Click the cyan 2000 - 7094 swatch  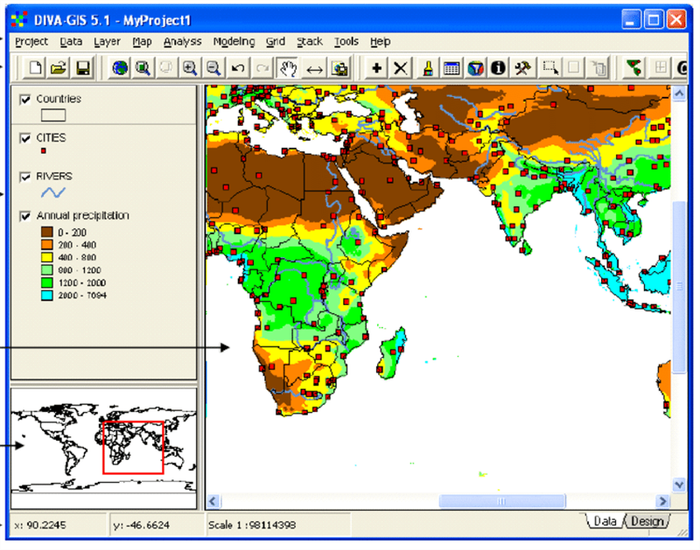pos(47,296)
